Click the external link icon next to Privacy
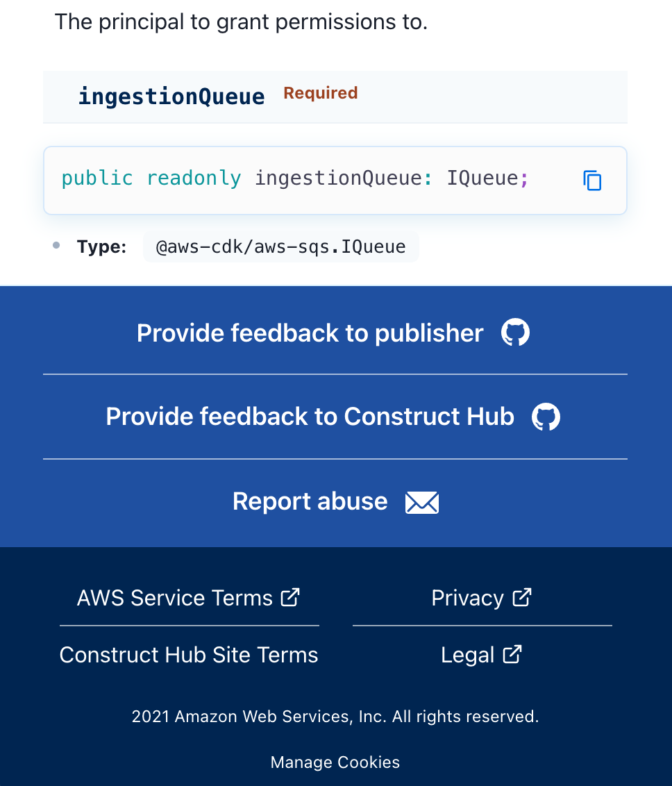This screenshot has width=672, height=786. point(522,596)
